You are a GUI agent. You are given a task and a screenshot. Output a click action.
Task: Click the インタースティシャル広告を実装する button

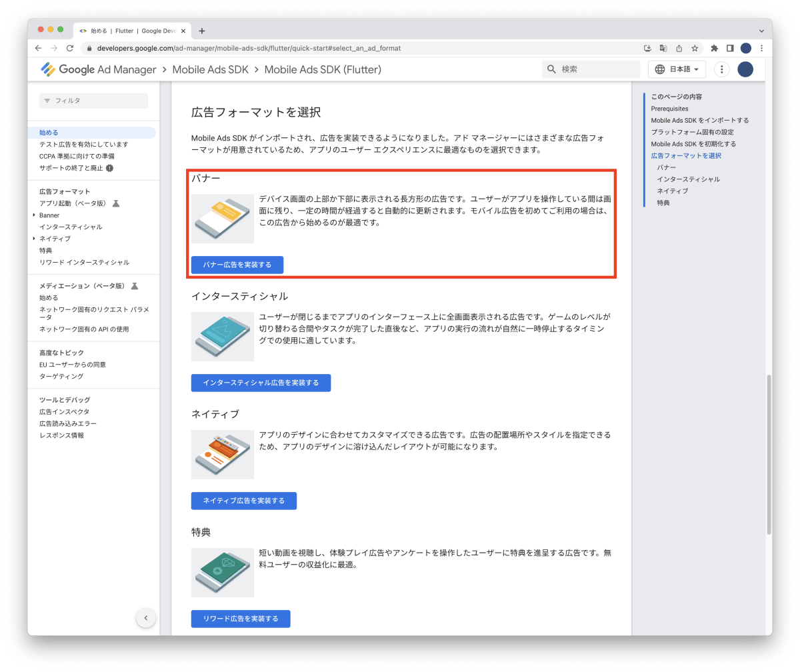pyautogui.click(x=261, y=383)
